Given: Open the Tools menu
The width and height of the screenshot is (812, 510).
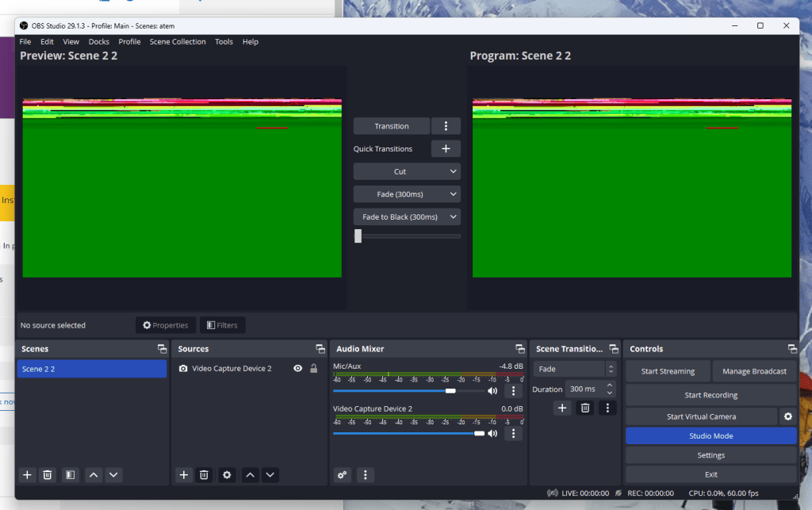Looking at the screenshot, I should point(224,42).
